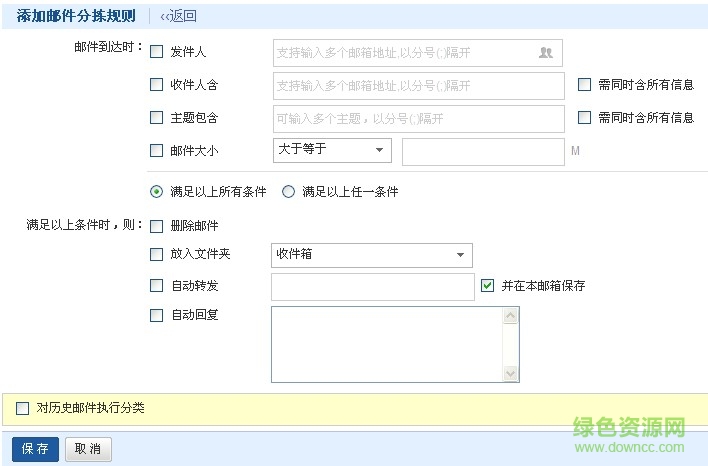Check the 收件人含 recipient condition
708x466 pixels.
[x=156, y=86]
